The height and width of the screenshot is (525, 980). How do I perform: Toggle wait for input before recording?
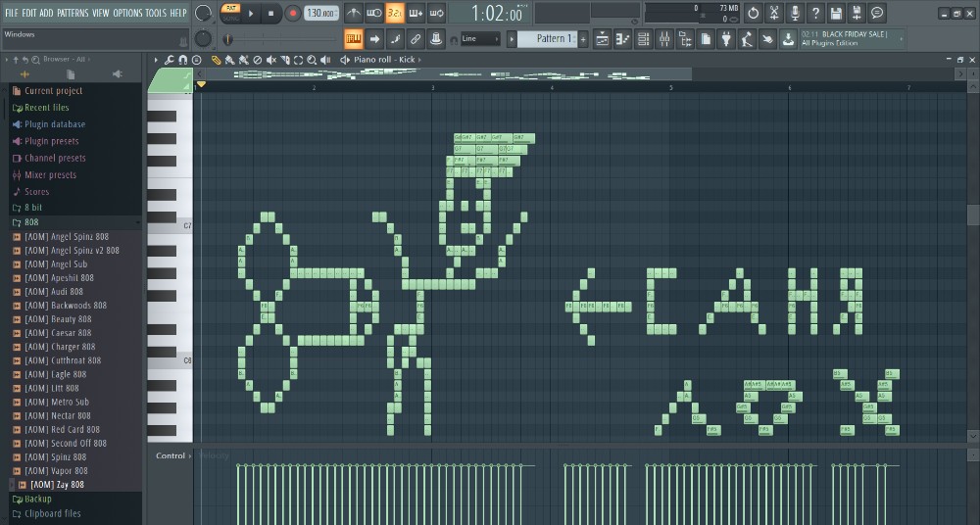click(373, 13)
